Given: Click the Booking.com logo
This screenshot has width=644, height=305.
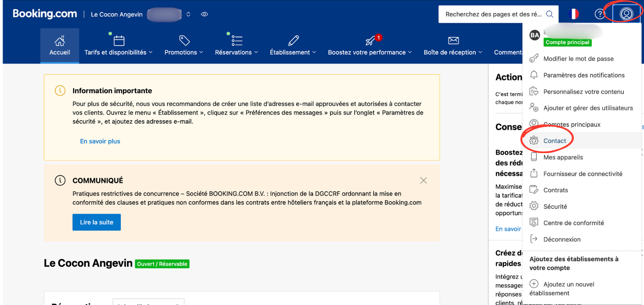Looking at the screenshot, I should (x=45, y=14).
